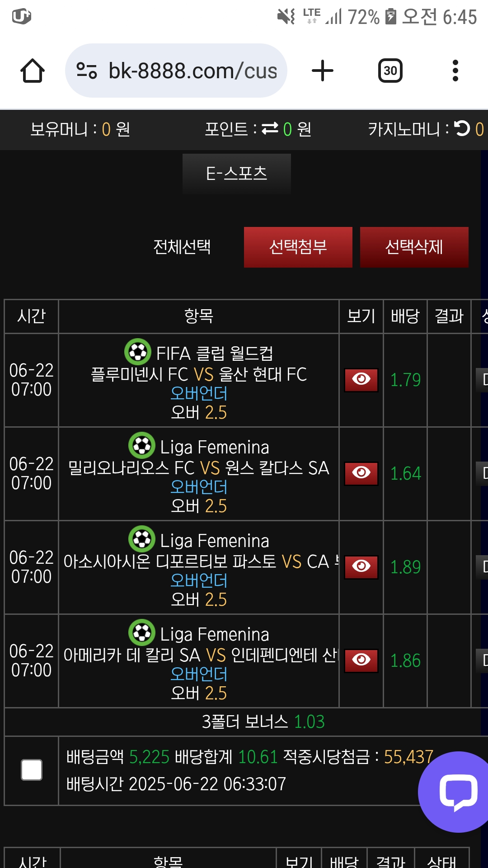Open the browser home page icon
This screenshot has width=488, height=868.
[33, 71]
